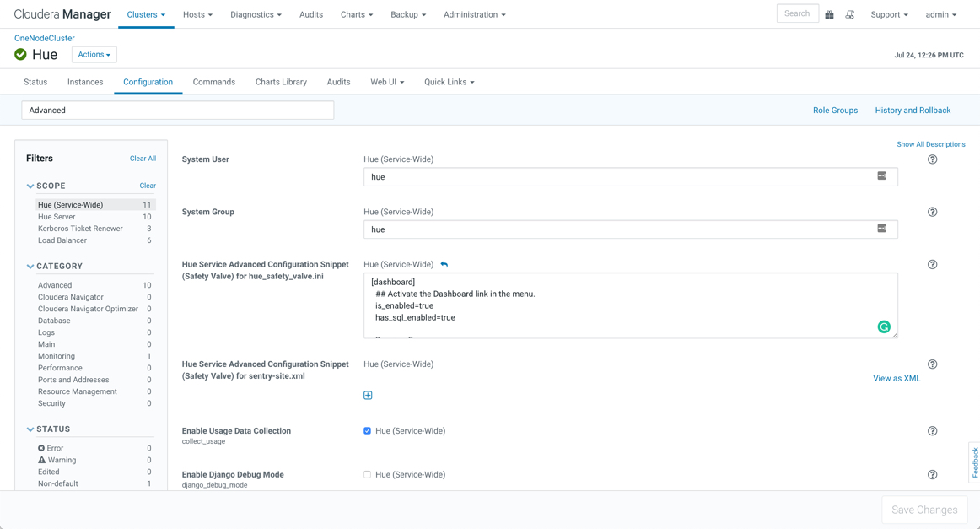The image size is (980, 529).
Task: Open the Hue Actions dropdown
Action: [x=94, y=54]
